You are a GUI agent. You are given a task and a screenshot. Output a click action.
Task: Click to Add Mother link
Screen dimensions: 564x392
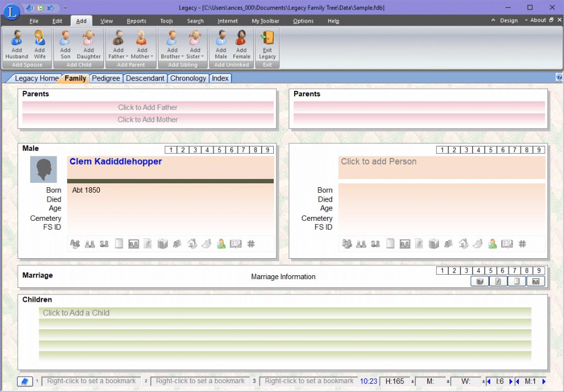(x=148, y=119)
